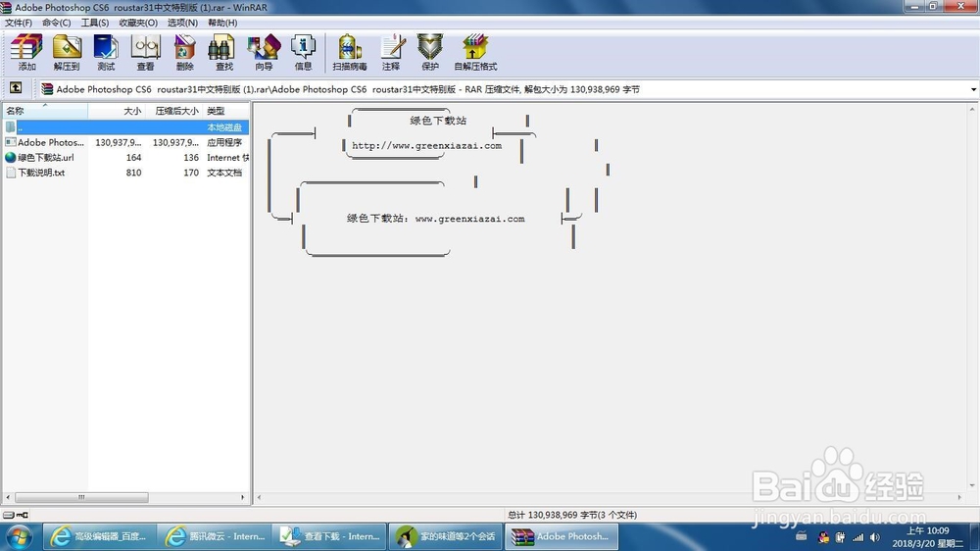
Task: Click the Protect (保护) toolbar icon
Action: 430,52
